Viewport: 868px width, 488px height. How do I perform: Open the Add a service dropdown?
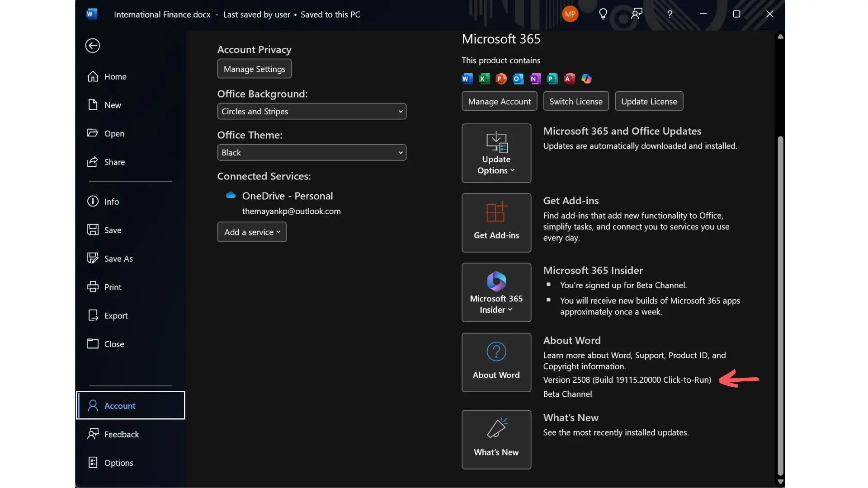252,232
